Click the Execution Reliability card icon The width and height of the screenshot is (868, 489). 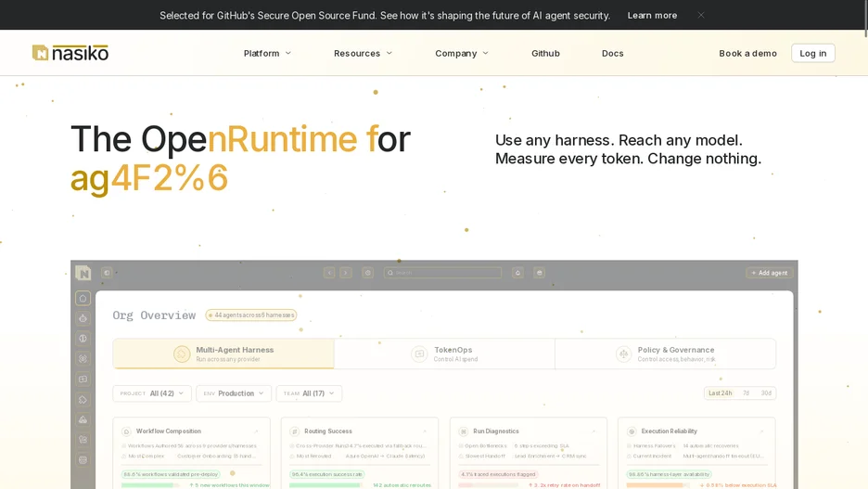632,431
